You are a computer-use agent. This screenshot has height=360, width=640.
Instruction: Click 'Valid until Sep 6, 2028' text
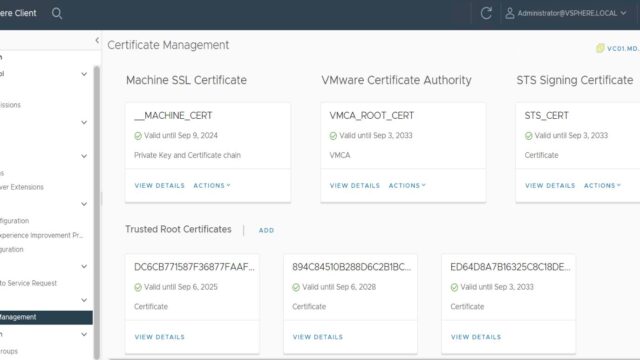(339, 287)
